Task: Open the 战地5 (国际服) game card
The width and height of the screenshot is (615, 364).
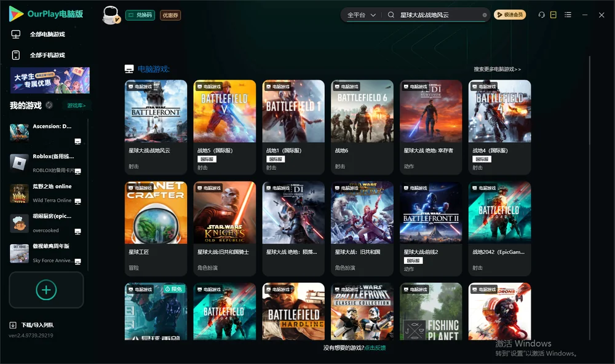Action: 224,127
